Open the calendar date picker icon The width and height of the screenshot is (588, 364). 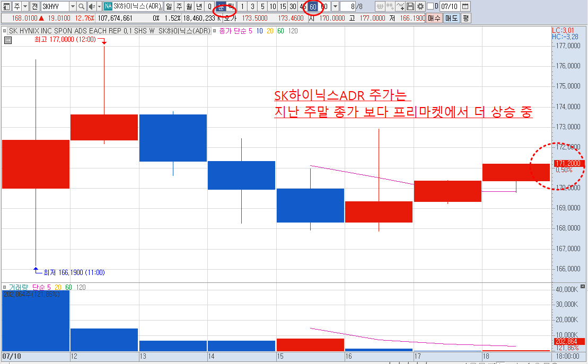pos(465,6)
